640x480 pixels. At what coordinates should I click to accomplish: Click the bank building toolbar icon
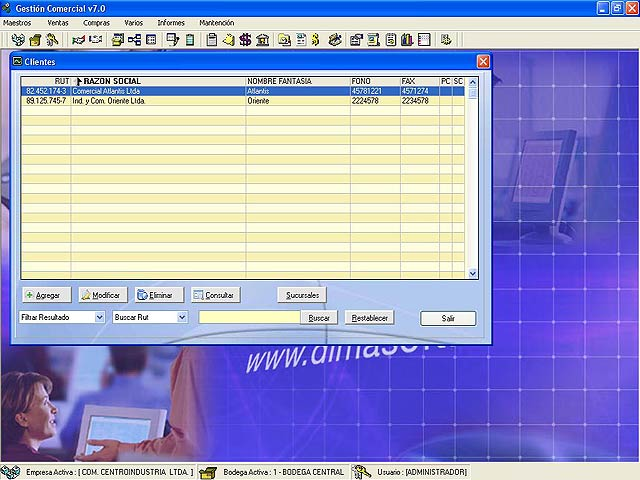tap(261, 40)
